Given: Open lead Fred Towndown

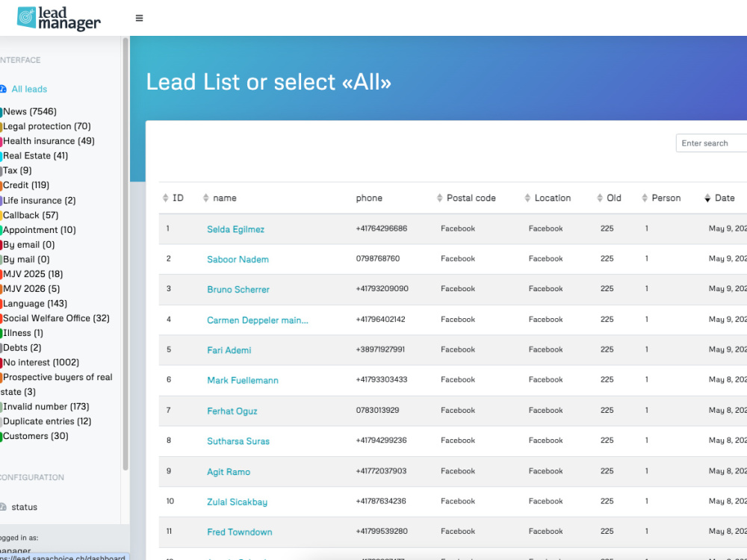Looking at the screenshot, I should 239,532.
